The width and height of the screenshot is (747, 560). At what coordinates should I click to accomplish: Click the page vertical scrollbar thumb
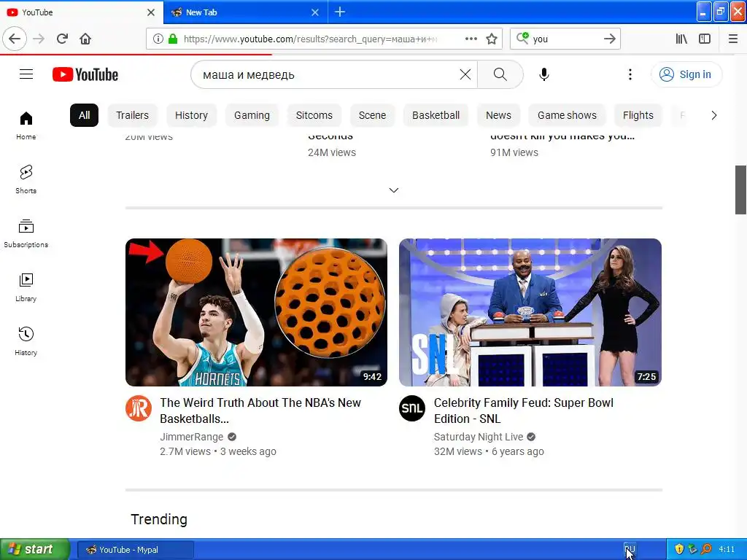740,190
